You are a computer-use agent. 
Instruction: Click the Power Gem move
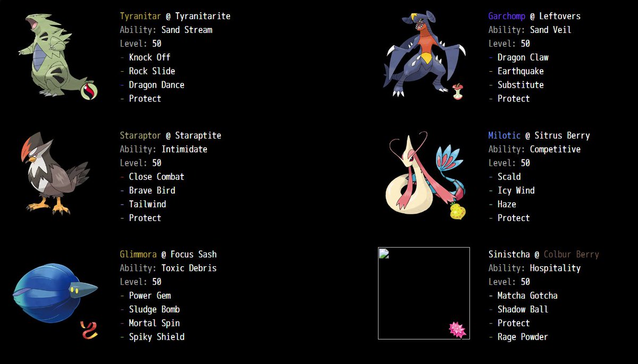pyautogui.click(x=149, y=296)
